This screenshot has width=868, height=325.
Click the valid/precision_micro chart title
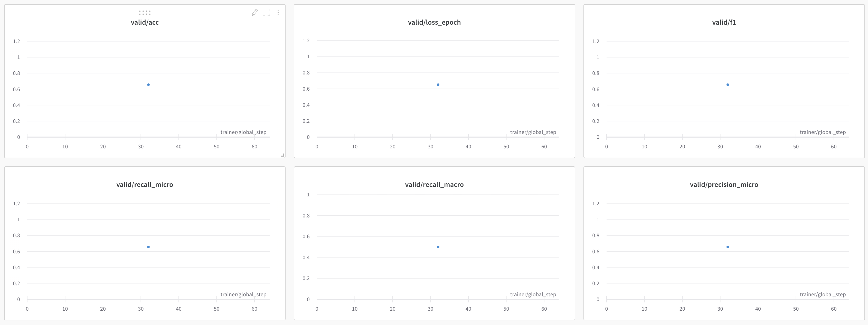(x=724, y=185)
